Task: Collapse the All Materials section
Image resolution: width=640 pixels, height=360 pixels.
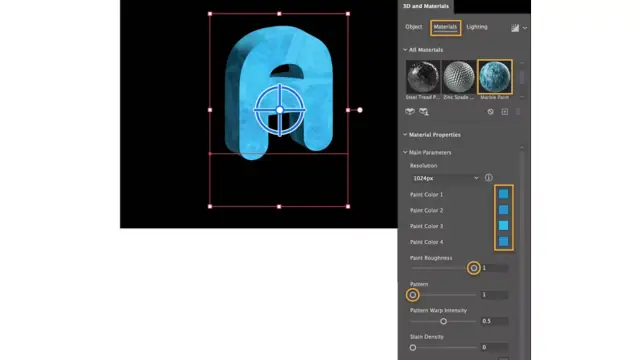Action: click(405, 50)
